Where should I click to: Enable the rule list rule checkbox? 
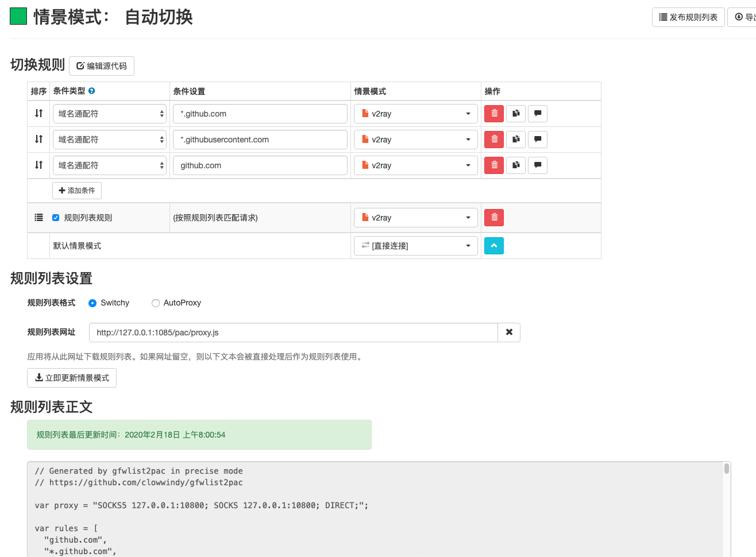tap(55, 217)
